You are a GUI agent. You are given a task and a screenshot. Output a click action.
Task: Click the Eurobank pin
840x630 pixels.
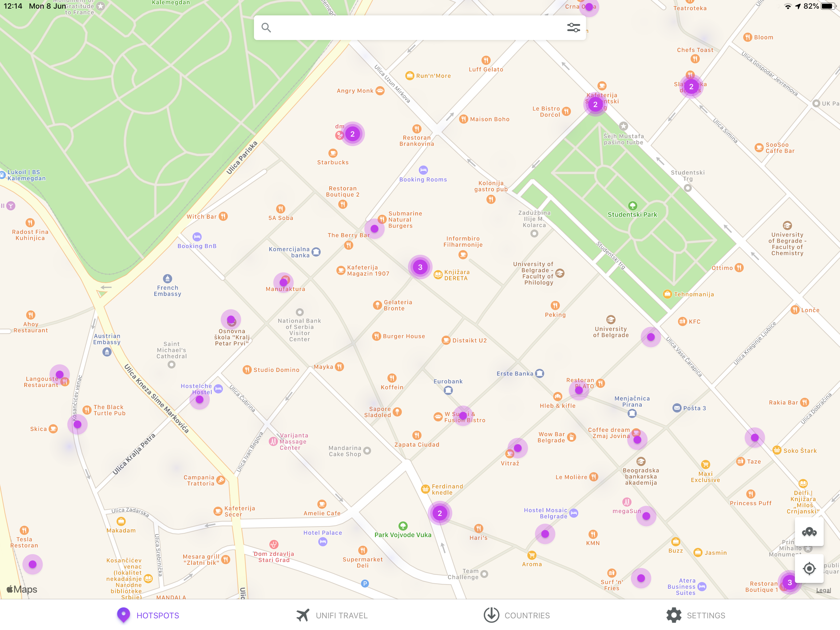tap(448, 390)
